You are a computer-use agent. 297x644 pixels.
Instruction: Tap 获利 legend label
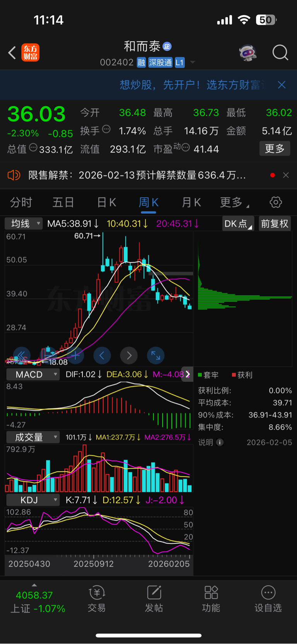click(x=242, y=375)
